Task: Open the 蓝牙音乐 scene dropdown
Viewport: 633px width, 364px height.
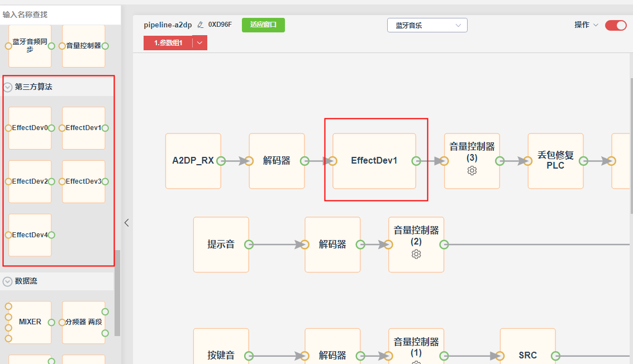Action: pos(427,25)
